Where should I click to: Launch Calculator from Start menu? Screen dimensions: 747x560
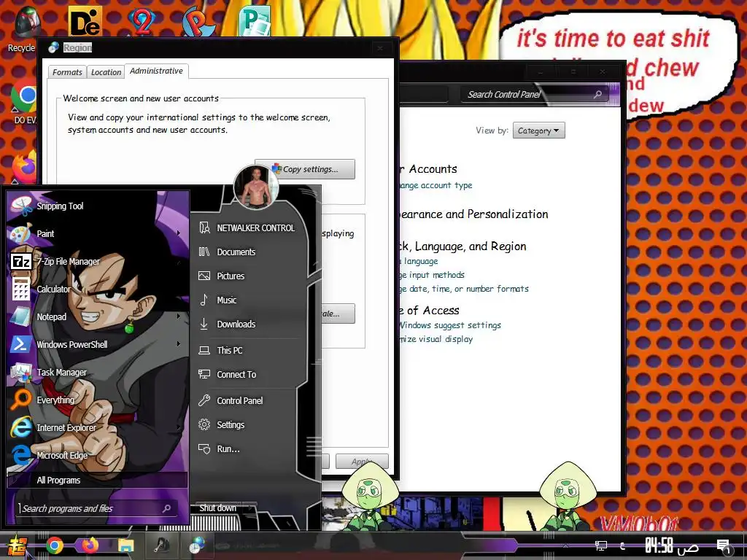point(98,289)
